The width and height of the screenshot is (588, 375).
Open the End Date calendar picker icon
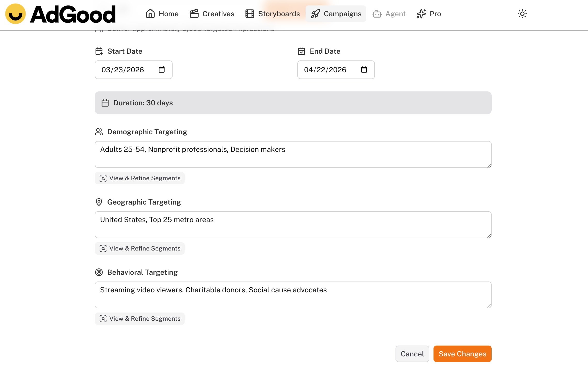(x=364, y=70)
